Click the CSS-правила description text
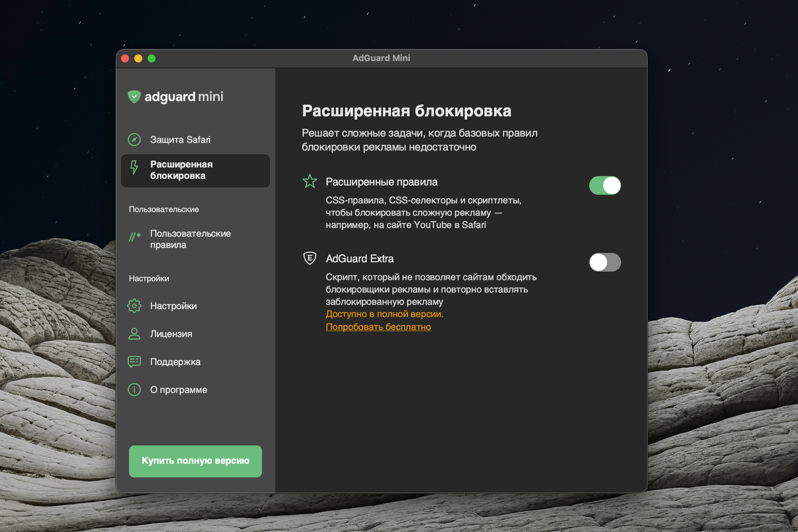The width and height of the screenshot is (798, 532). click(x=423, y=213)
